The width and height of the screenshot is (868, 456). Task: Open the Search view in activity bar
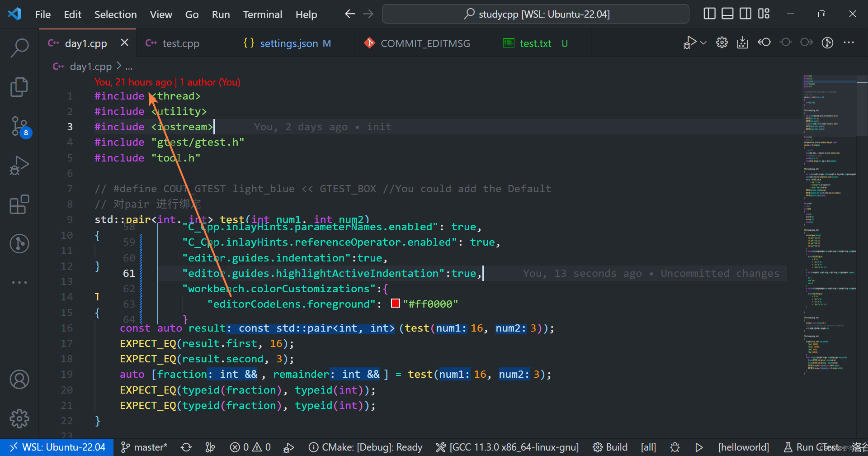click(19, 47)
